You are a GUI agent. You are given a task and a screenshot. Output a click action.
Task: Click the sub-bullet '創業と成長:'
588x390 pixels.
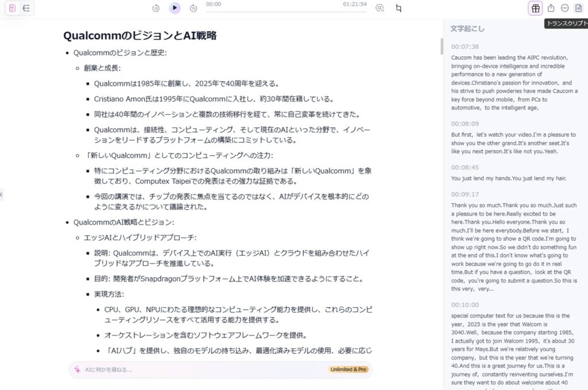[102, 68]
